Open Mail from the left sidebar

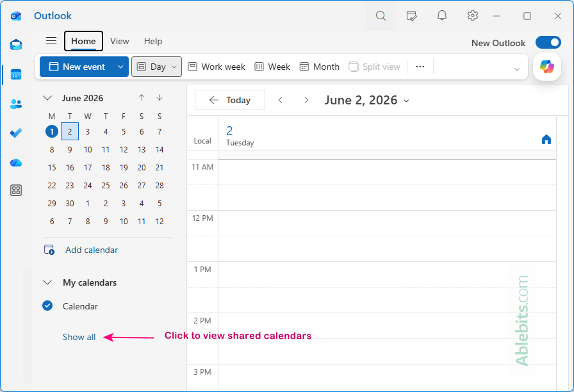tap(16, 45)
